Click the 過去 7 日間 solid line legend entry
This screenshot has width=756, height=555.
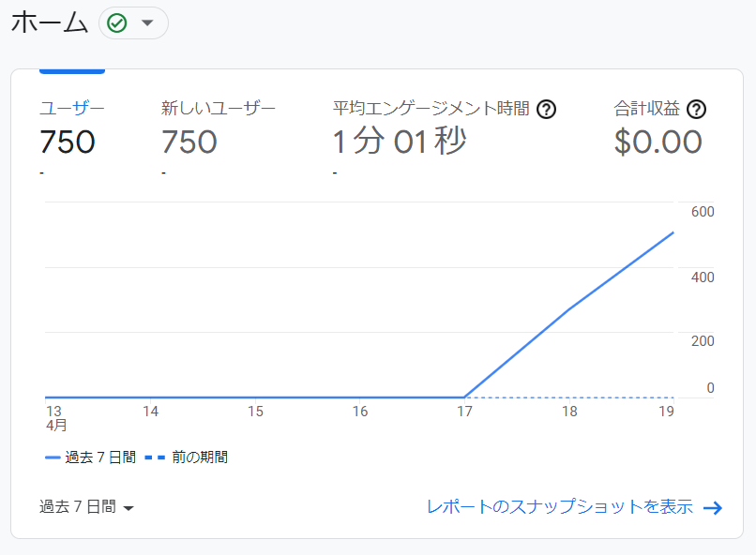pos(90,457)
